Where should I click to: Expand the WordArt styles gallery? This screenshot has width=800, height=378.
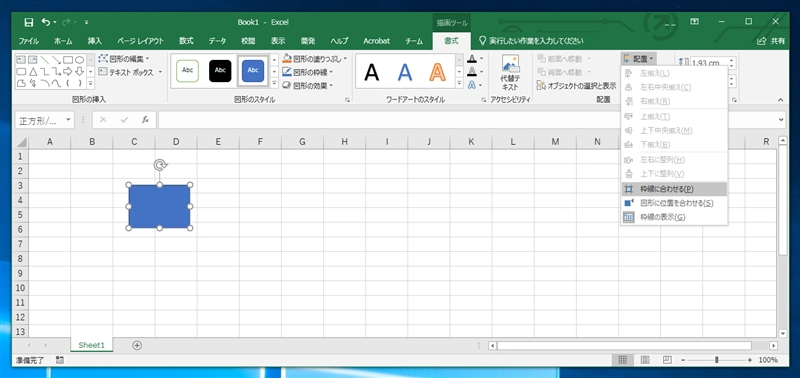pos(459,84)
